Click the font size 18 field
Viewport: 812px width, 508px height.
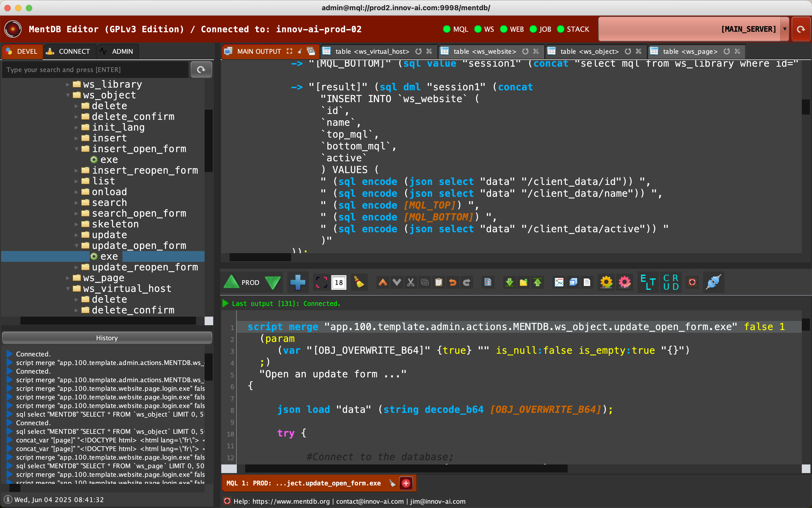tap(339, 282)
